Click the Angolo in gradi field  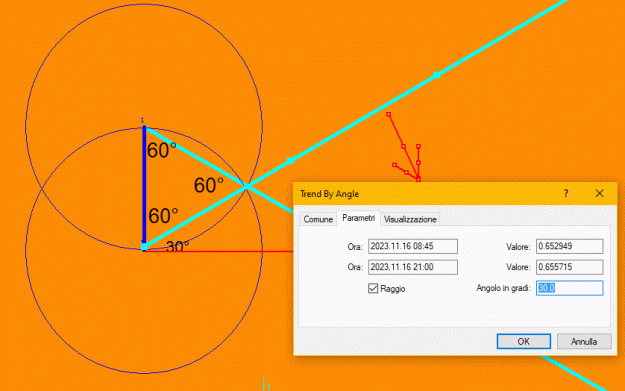[x=569, y=288]
